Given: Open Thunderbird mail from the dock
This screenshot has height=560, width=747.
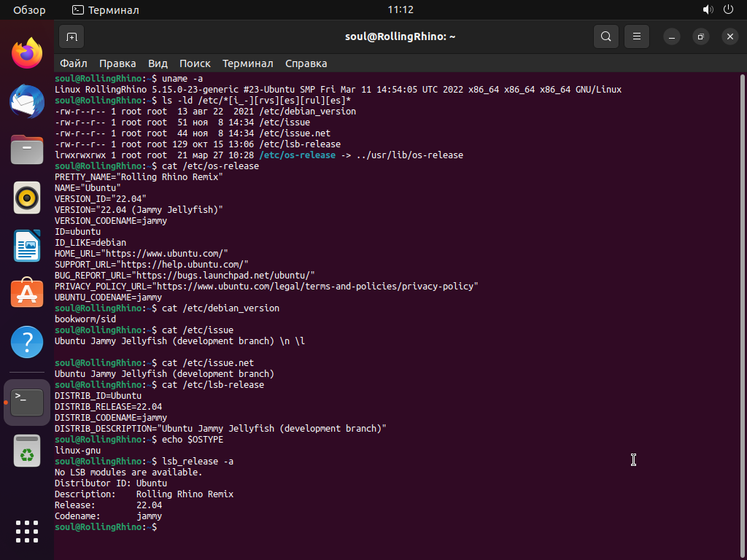Looking at the screenshot, I should tap(27, 101).
